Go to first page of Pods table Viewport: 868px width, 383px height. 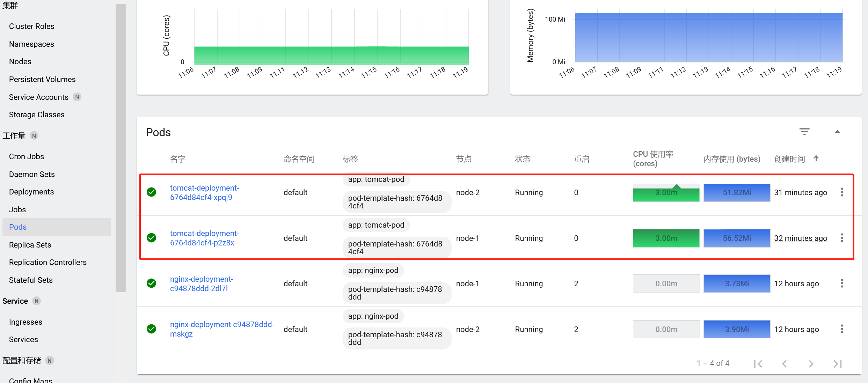click(758, 363)
